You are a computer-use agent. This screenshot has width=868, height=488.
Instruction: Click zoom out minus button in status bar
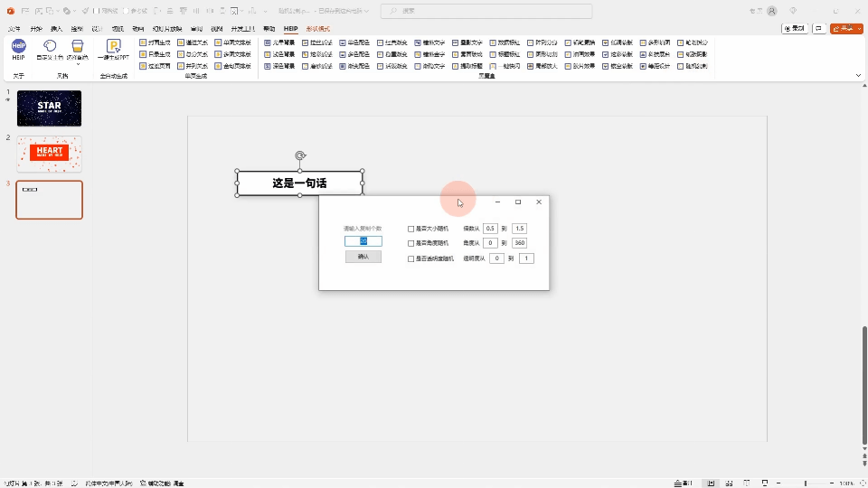click(x=778, y=483)
